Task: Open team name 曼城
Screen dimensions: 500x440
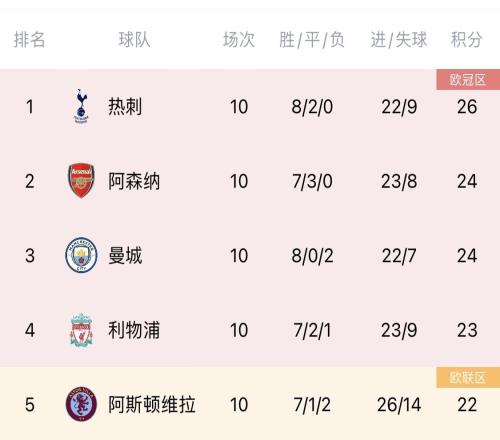Action: [x=125, y=256]
